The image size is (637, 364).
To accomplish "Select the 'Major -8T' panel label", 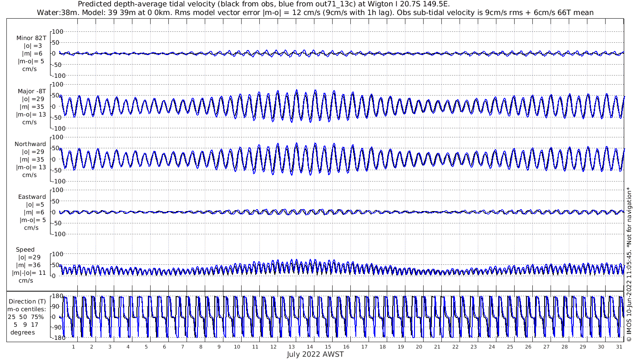I will [31, 91].
